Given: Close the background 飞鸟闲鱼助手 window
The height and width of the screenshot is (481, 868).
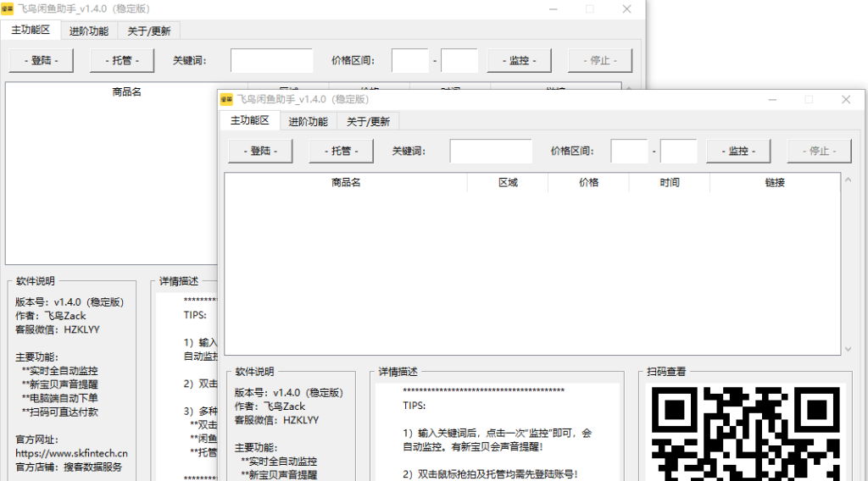Looking at the screenshot, I should tap(626, 9).
